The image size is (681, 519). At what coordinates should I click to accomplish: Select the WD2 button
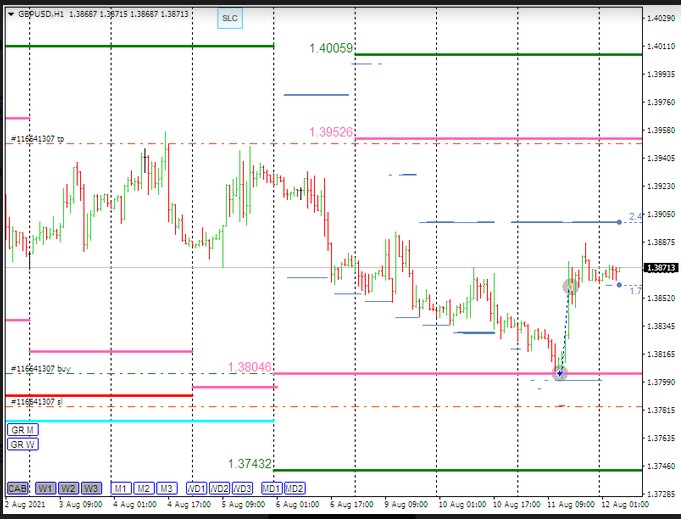click(x=219, y=488)
